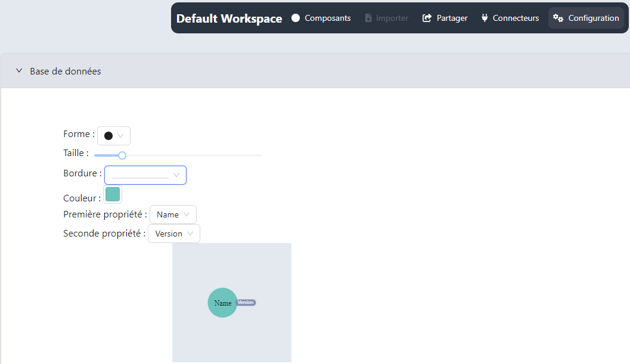630x364 pixels.
Task: Click the black circle shape in Forme selector
Action: tap(108, 136)
